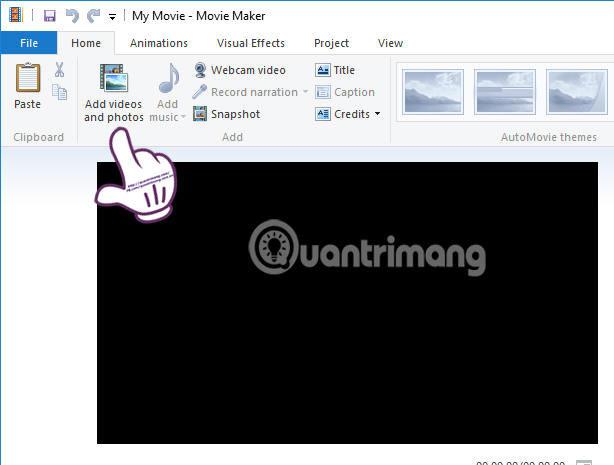Select the first AutoMovie theme thumbnail
The image size is (614, 465).
pos(433,92)
